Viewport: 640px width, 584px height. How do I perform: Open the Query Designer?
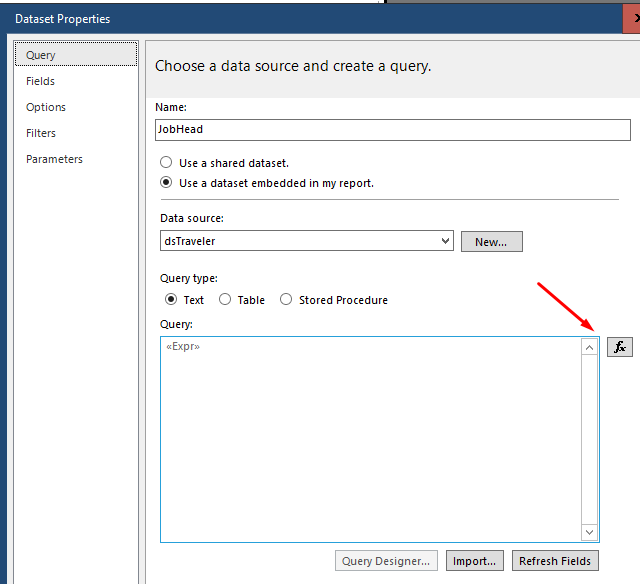386,561
